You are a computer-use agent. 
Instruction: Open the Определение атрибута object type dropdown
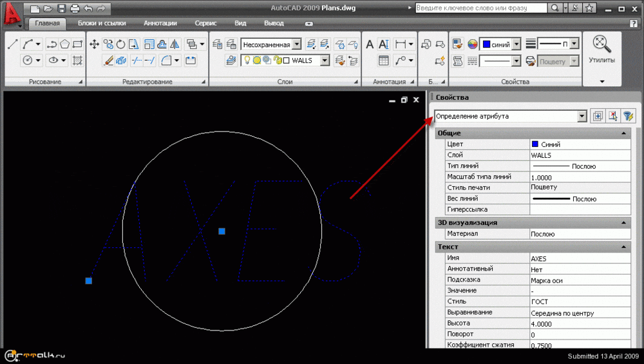pyautogui.click(x=582, y=116)
